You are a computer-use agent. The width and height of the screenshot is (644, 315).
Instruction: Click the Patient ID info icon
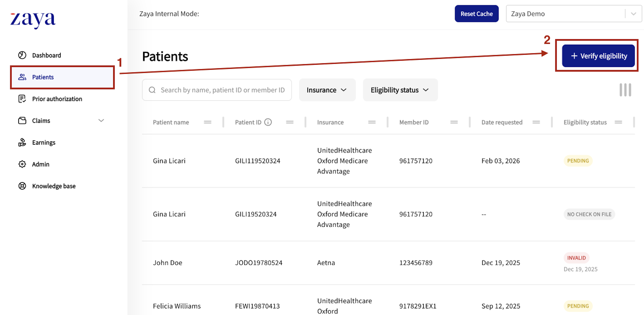[268, 122]
